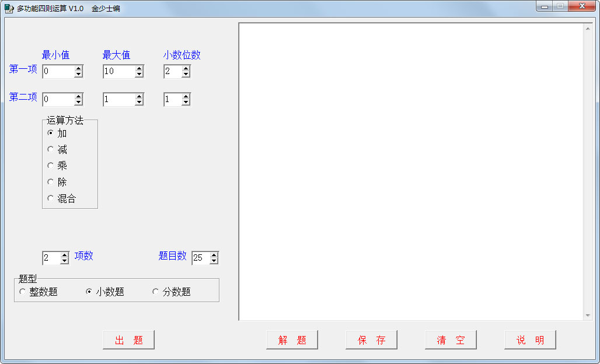Viewport: 600px width, 364px height.
Task: Increase the question count (题目数) spinner
Action: [x=214, y=255]
